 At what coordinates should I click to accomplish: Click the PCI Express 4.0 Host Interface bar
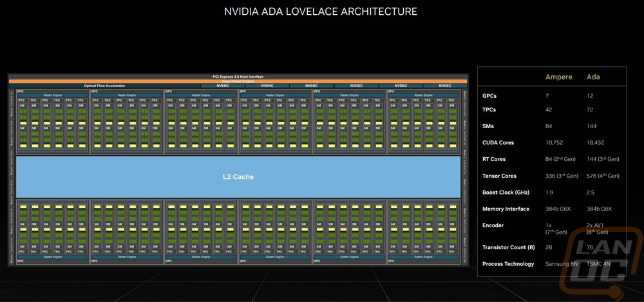(238, 77)
